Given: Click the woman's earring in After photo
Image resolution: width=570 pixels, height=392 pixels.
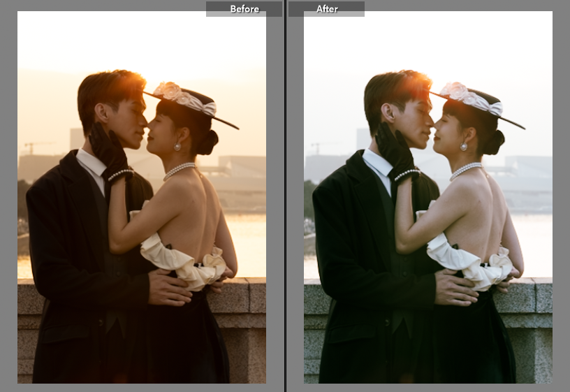Looking at the screenshot, I should 463,147.
